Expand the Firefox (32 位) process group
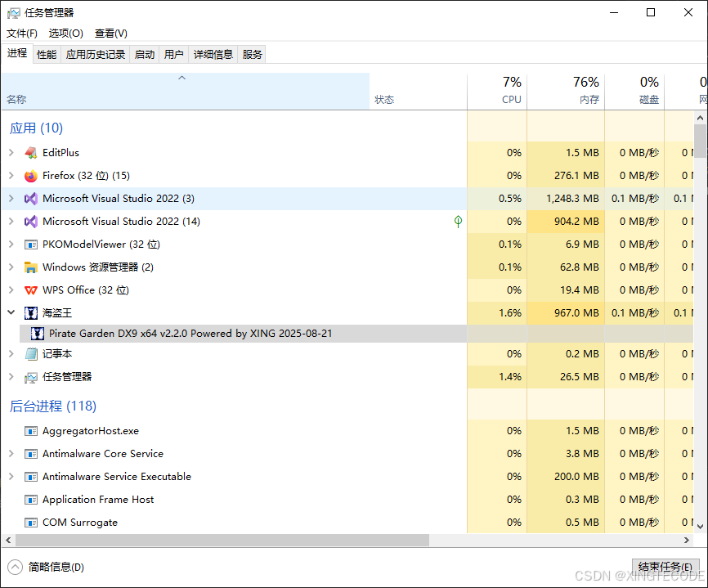708x588 pixels. click(11, 176)
